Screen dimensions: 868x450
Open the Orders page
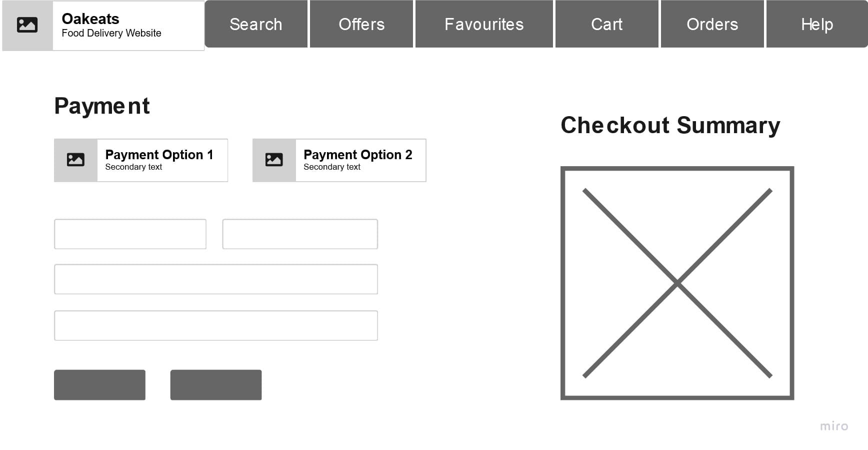712,24
